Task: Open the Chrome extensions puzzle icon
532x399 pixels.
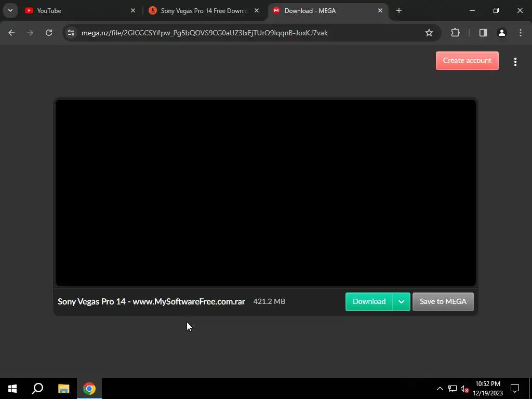Action: pos(455,33)
